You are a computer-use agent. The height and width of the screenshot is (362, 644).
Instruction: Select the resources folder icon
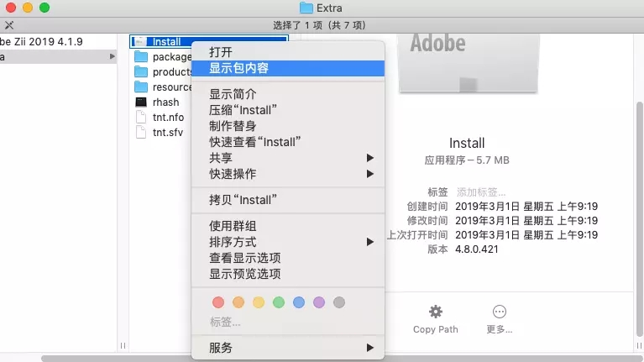(141, 87)
